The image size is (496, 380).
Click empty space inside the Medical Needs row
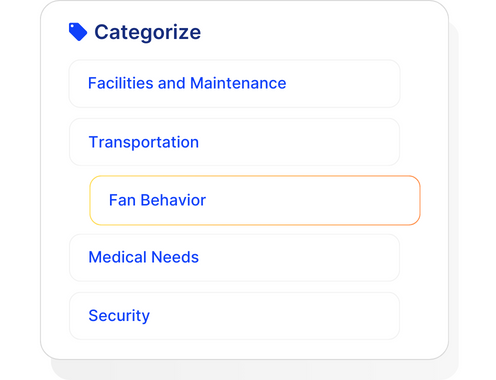(x=300, y=258)
